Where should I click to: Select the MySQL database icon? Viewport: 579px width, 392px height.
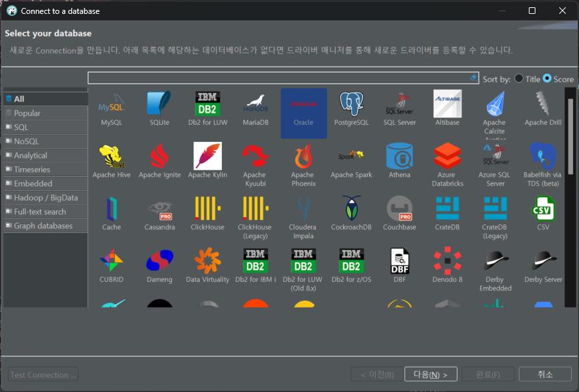112,109
